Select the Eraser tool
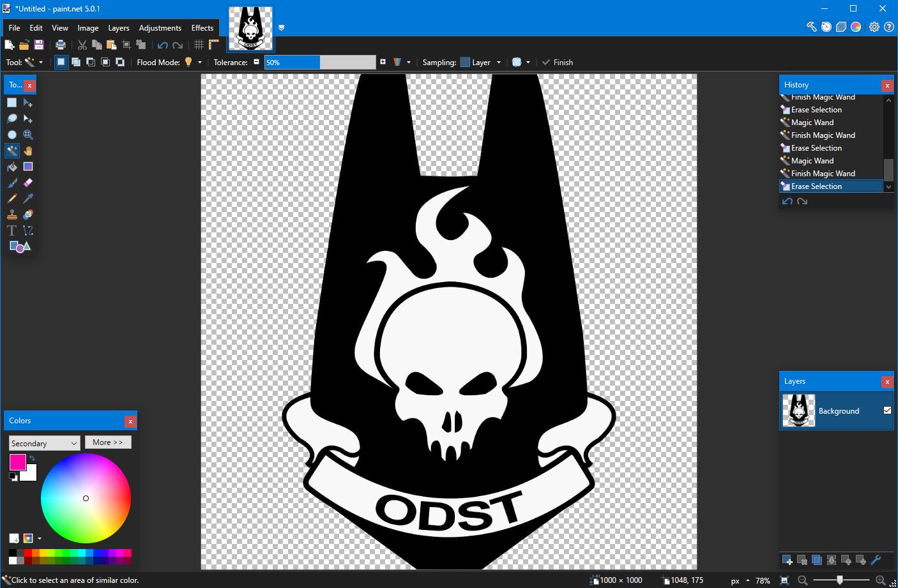 pos(28,183)
